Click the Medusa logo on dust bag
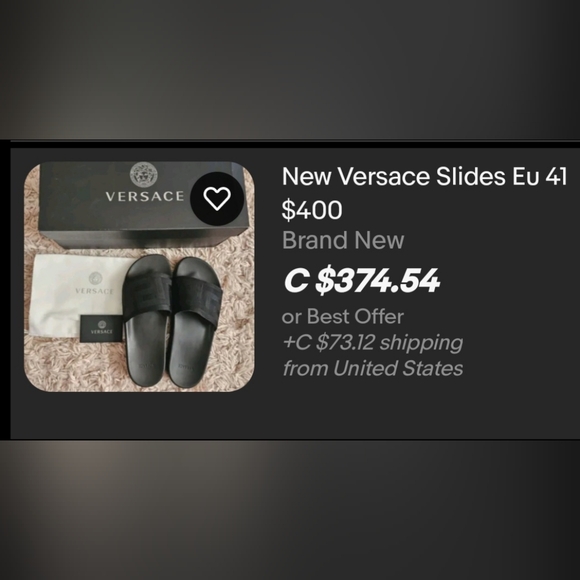Screen dimensions: 580x580 pos(95,278)
